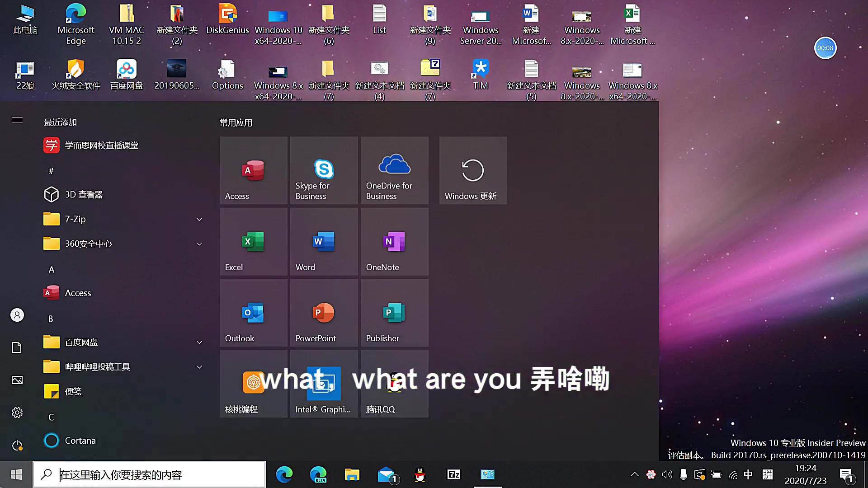Launch 腾讯QQ tile
This screenshot has height=488, width=868.
394,383
